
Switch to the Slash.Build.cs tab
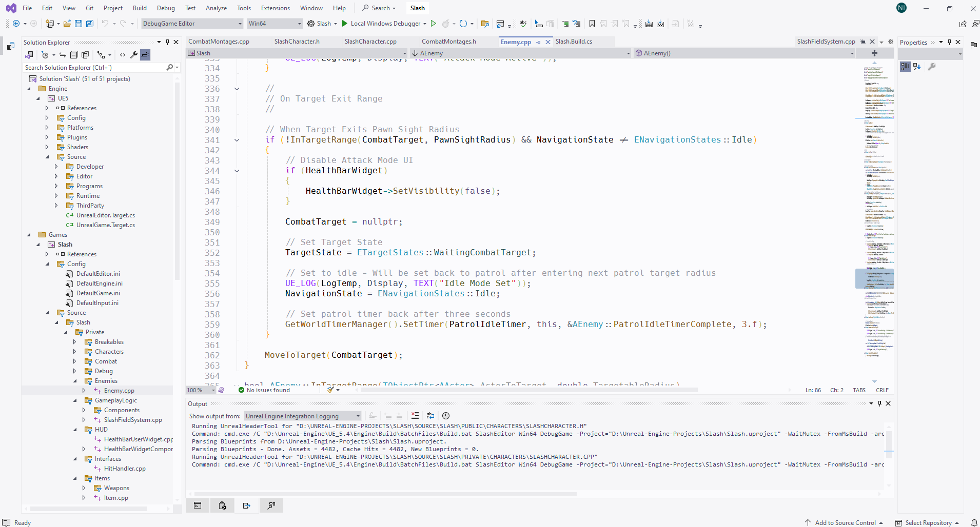(574, 42)
